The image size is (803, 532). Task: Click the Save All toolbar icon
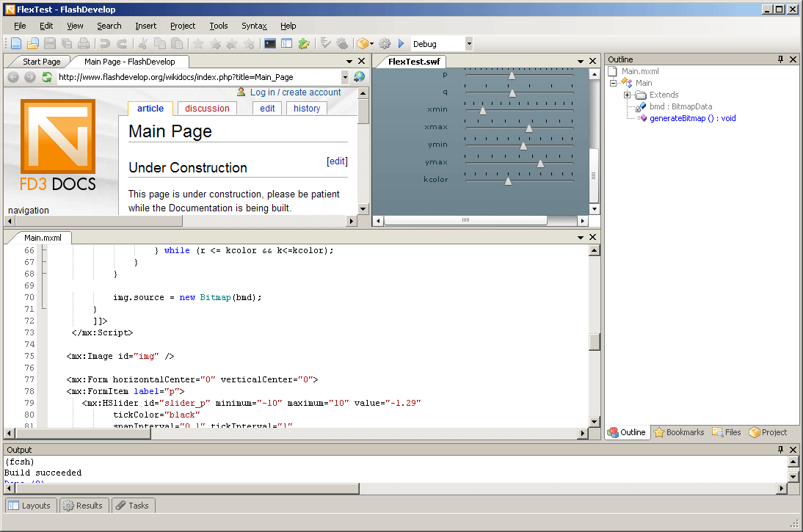(x=67, y=44)
